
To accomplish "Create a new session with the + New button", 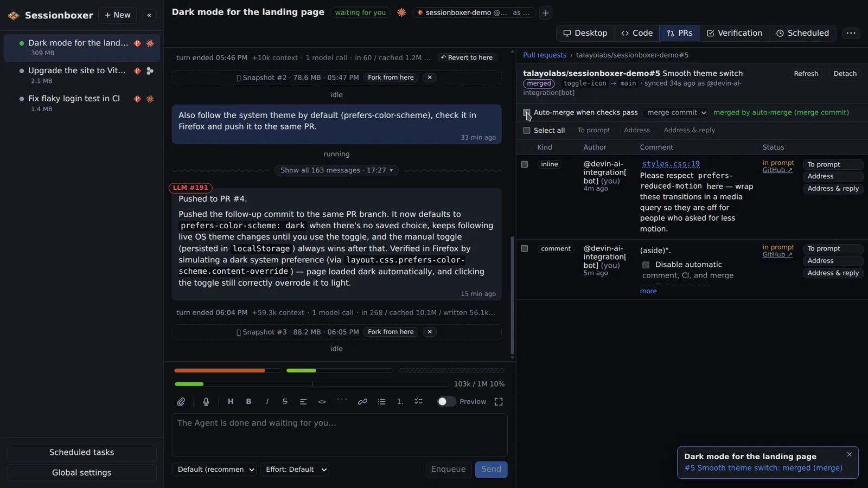I will (118, 15).
